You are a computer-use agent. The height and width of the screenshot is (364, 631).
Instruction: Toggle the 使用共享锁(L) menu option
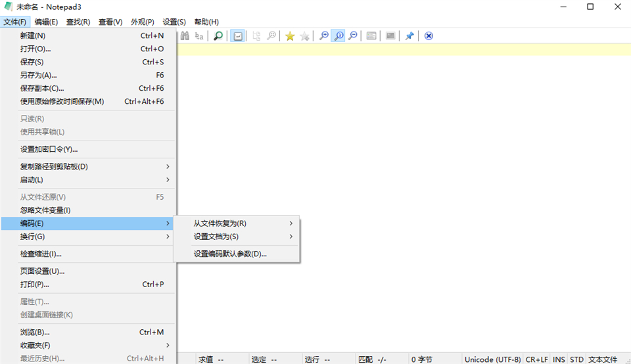[89, 132]
